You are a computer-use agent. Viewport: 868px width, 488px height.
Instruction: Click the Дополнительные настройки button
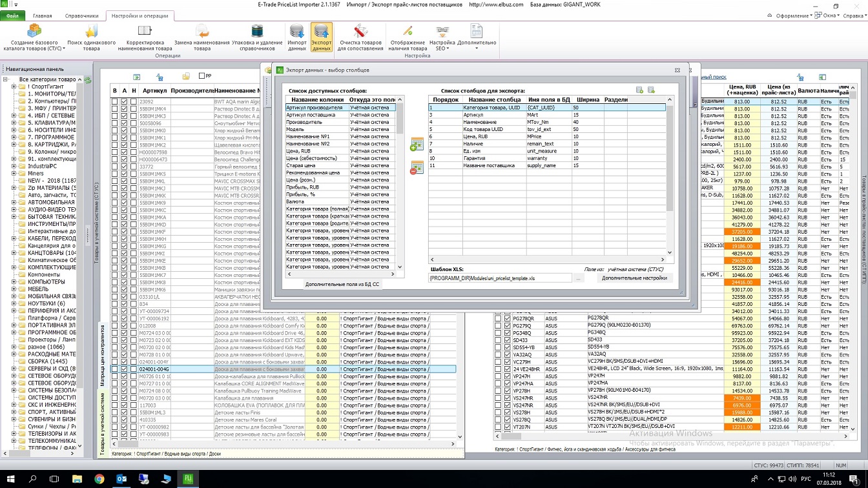click(634, 278)
